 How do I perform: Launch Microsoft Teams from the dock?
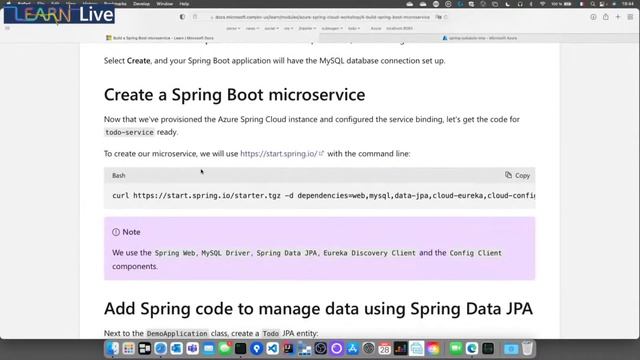(x=193, y=349)
